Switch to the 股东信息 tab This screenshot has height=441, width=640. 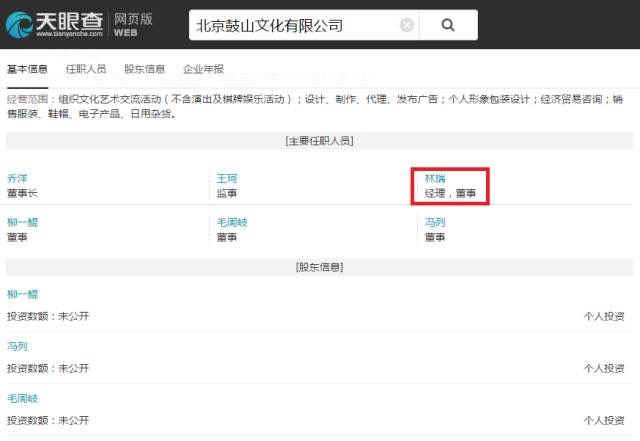click(144, 69)
